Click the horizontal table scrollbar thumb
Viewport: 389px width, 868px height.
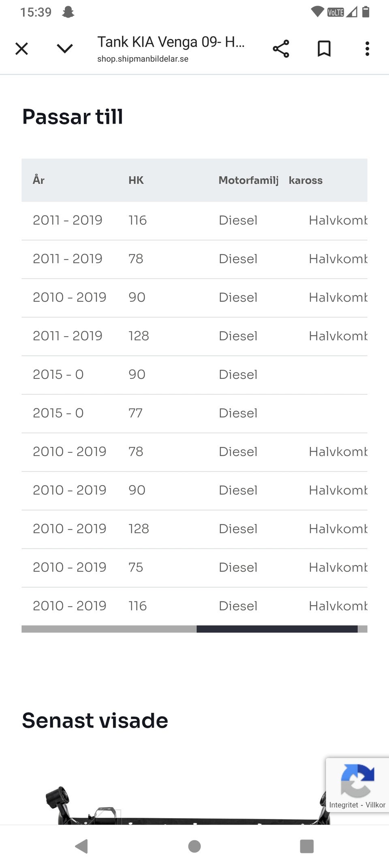[277, 629]
